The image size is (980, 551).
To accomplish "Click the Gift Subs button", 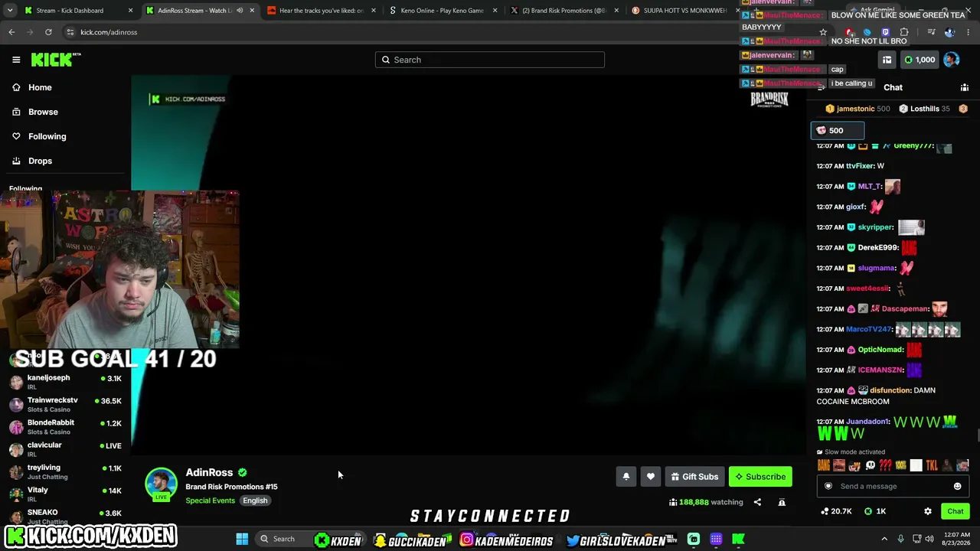I will click(694, 477).
